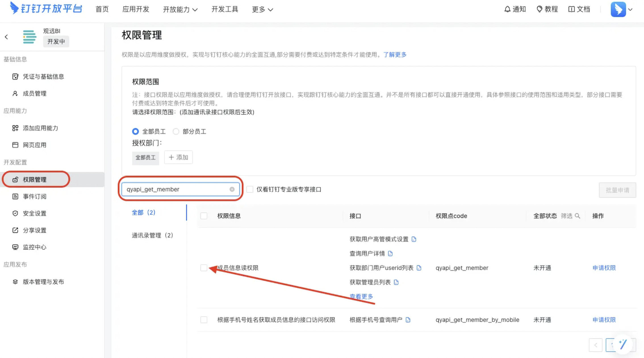The width and height of the screenshot is (644, 358).
Task: Open doc icon beside 根据手机号查询用户
Action: (408, 320)
